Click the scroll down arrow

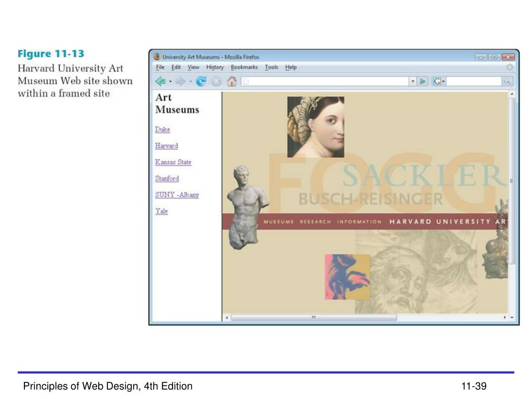[512, 317]
